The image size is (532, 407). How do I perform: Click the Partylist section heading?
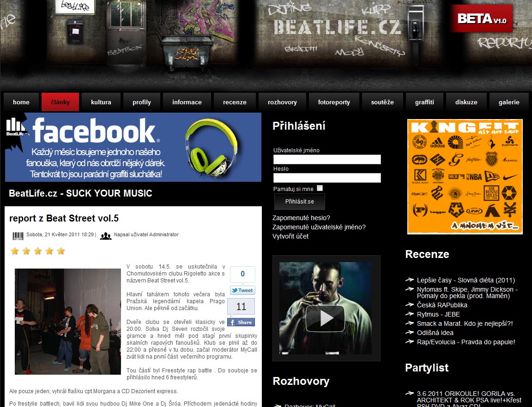[427, 368]
